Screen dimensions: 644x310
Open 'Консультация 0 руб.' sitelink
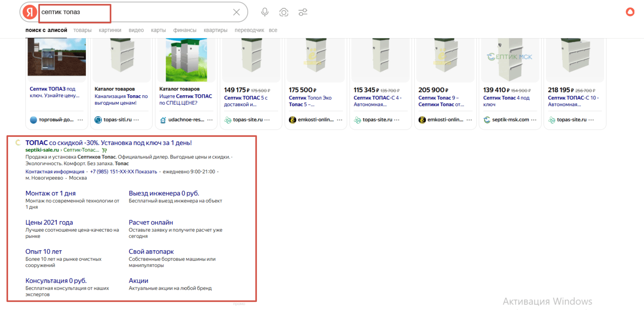[56, 280]
